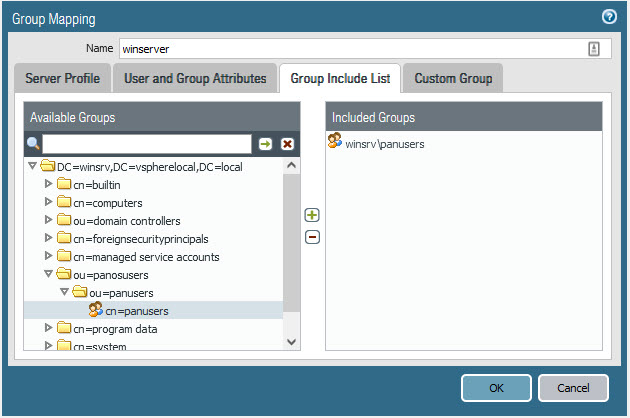Click the red X clear search icon

pyautogui.click(x=287, y=144)
